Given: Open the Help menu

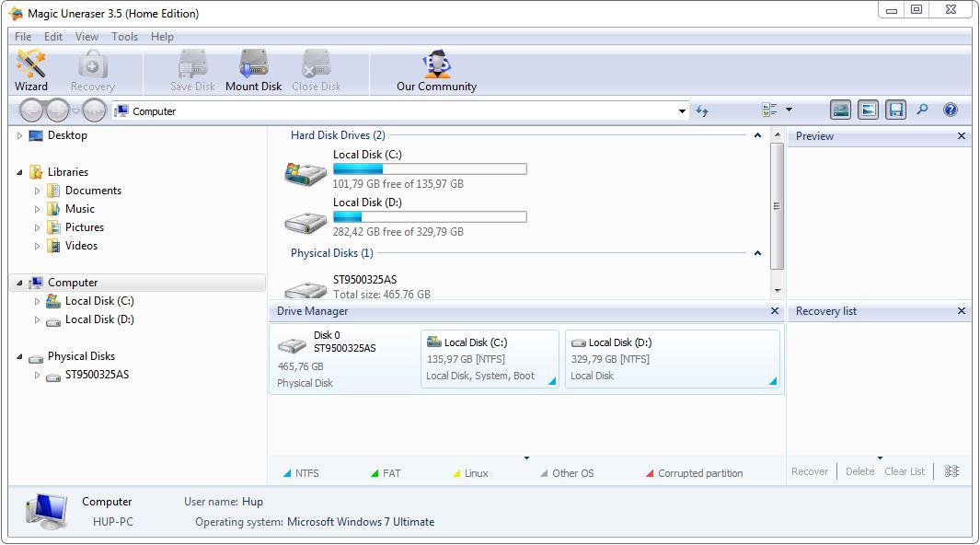Looking at the screenshot, I should [162, 37].
